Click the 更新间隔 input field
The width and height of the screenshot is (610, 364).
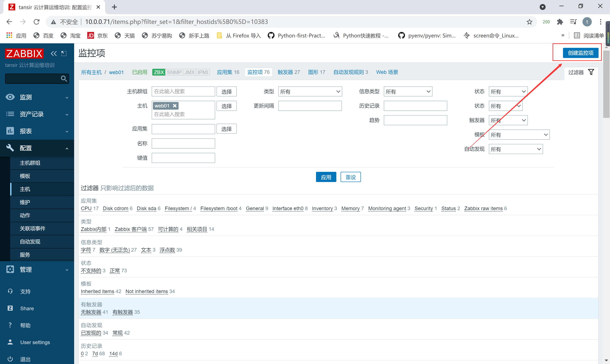pyautogui.click(x=310, y=106)
